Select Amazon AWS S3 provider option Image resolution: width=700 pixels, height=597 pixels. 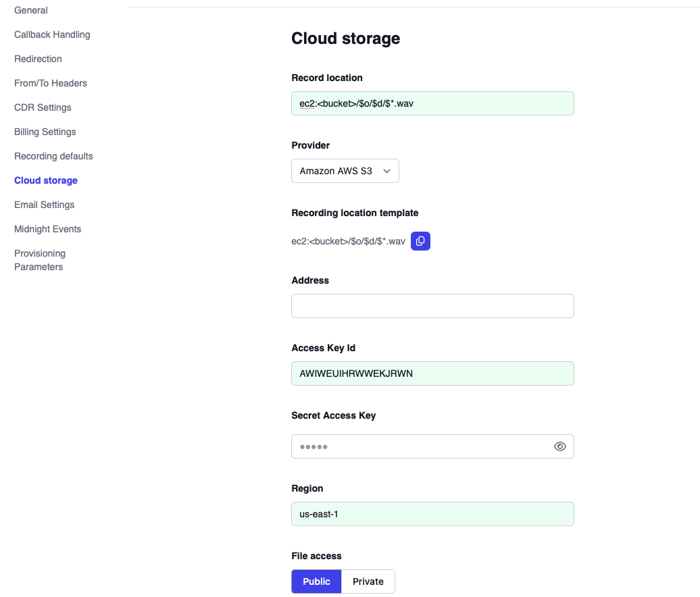[x=336, y=171]
